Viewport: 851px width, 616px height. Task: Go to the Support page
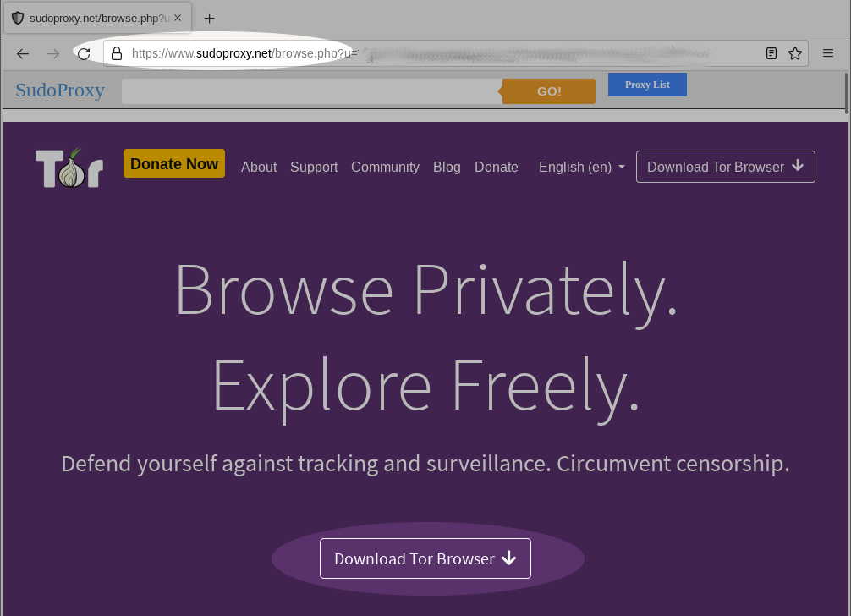click(x=314, y=167)
